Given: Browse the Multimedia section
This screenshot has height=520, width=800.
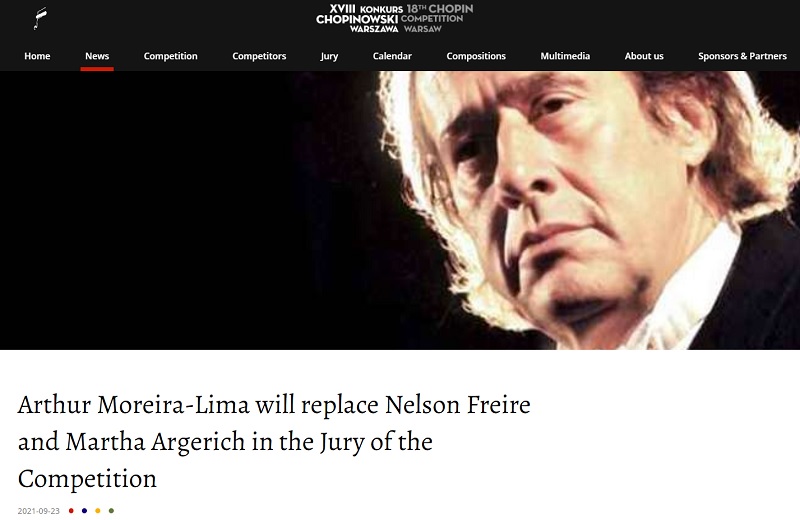Looking at the screenshot, I should pos(565,56).
